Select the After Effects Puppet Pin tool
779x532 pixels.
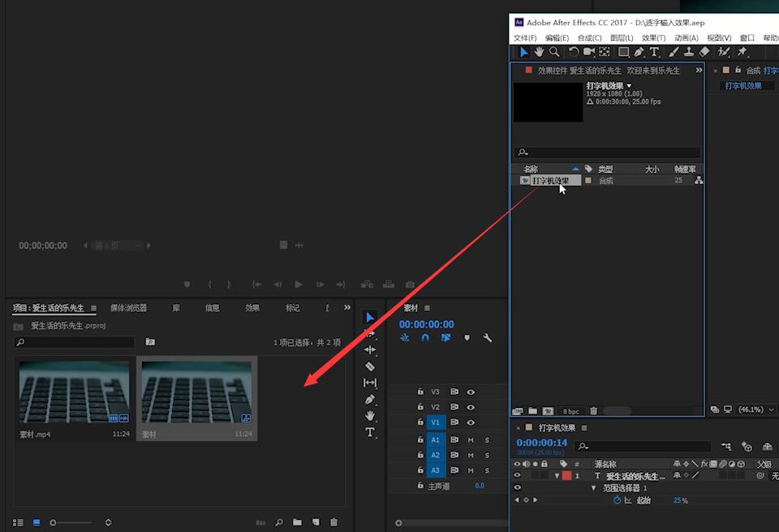tap(742, 52)
